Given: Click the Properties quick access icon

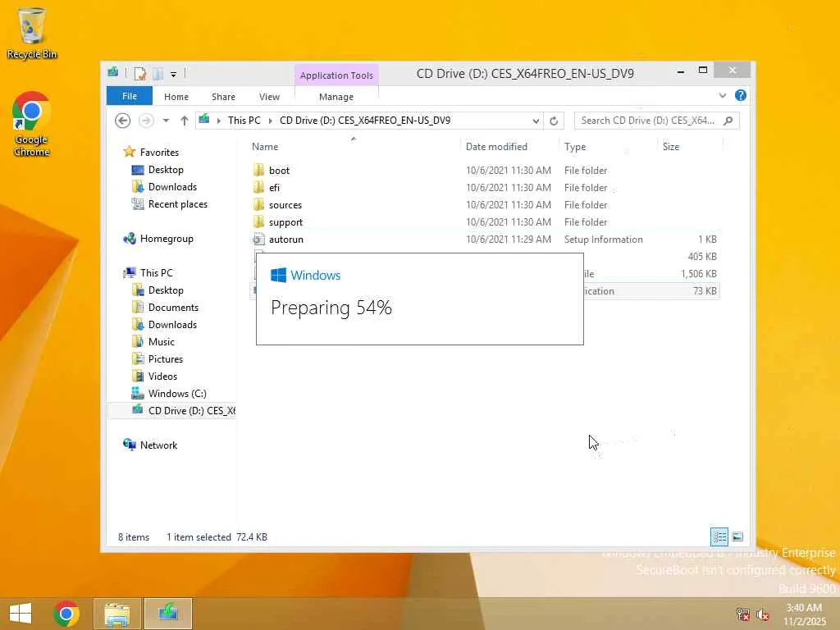Looking at the screenshot, I should pyautogui.click(x=140, y=73).
